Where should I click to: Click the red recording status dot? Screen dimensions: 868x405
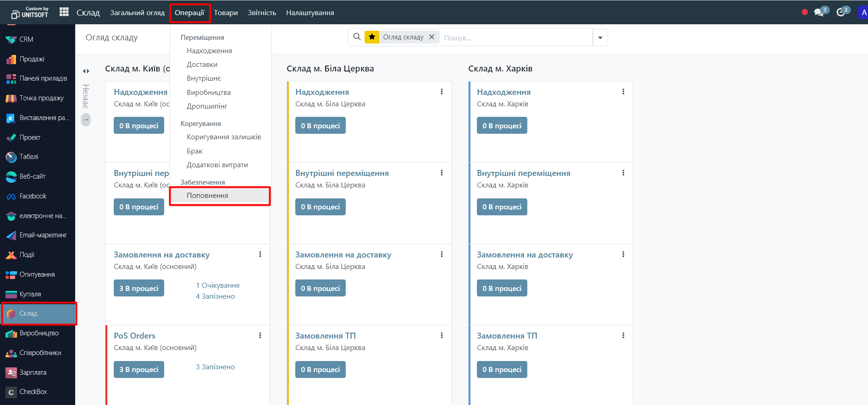804,12
